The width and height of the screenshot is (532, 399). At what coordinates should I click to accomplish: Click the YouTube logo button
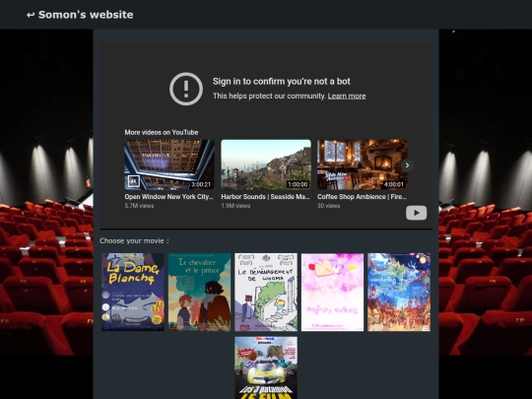click(417, 213)
